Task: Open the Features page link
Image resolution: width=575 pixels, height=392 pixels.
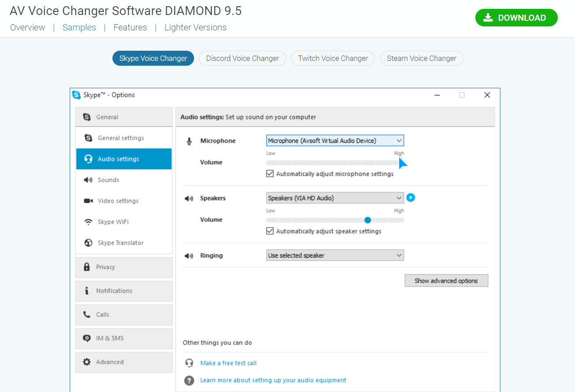Action: coord(130,27)
